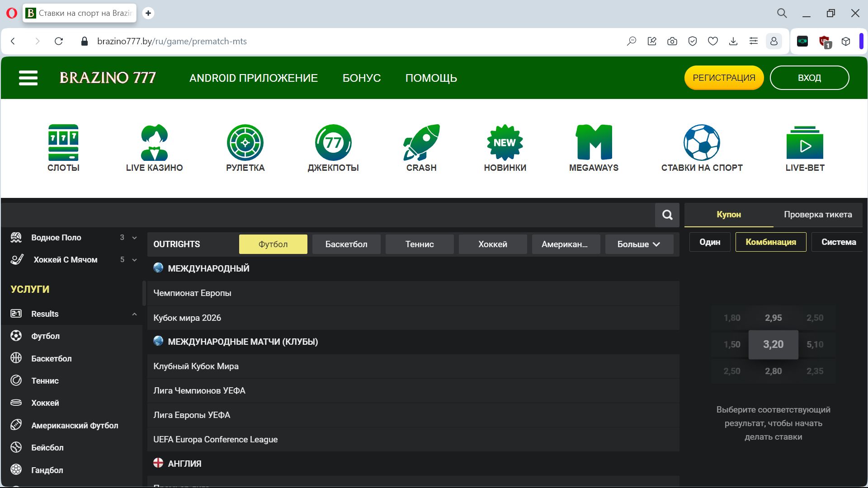Open browser extensions cube icon

(846, 41)
